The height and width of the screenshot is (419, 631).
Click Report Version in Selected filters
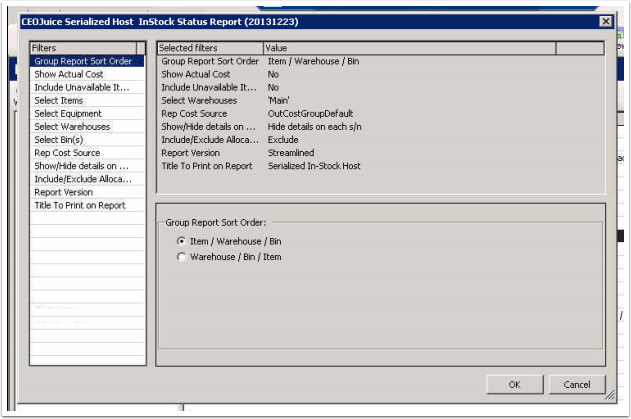click(x=190, y=153)
